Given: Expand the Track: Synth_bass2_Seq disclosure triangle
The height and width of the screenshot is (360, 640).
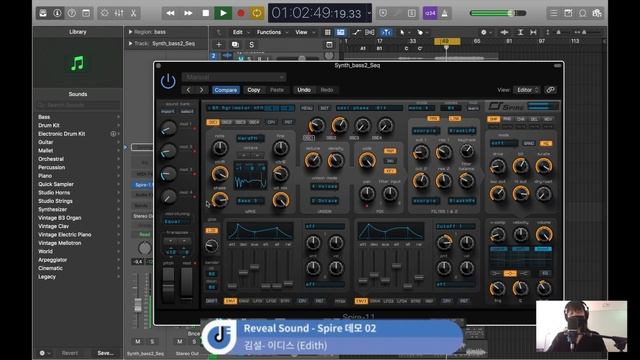Looking at the screenshot, I should 131,43.
